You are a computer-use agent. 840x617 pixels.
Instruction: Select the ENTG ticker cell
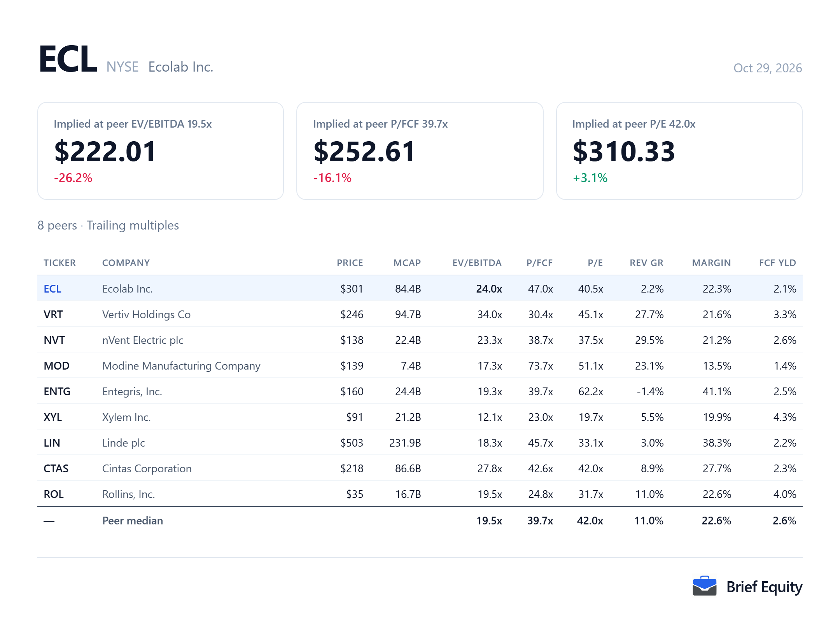click(x=57, y=391)
